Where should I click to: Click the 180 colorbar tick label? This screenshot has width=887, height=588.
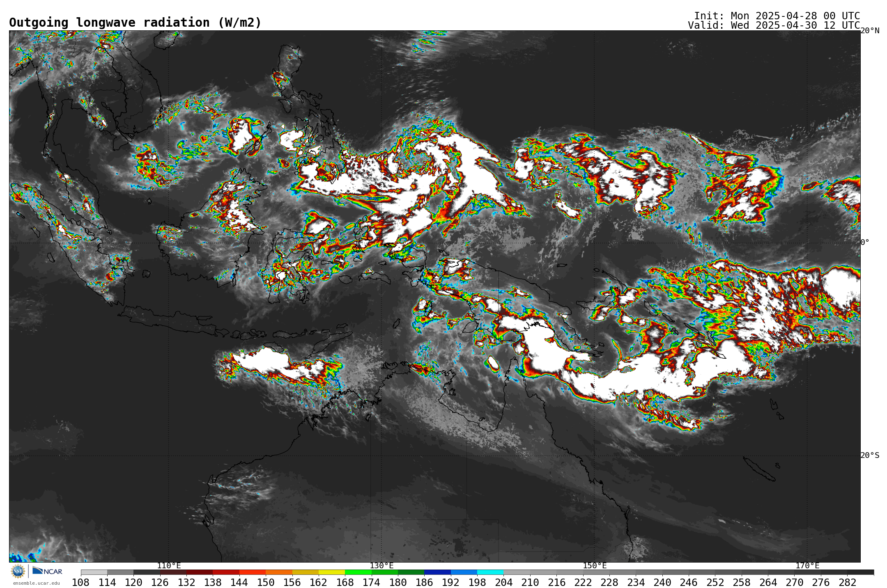[x=398, y=582]
